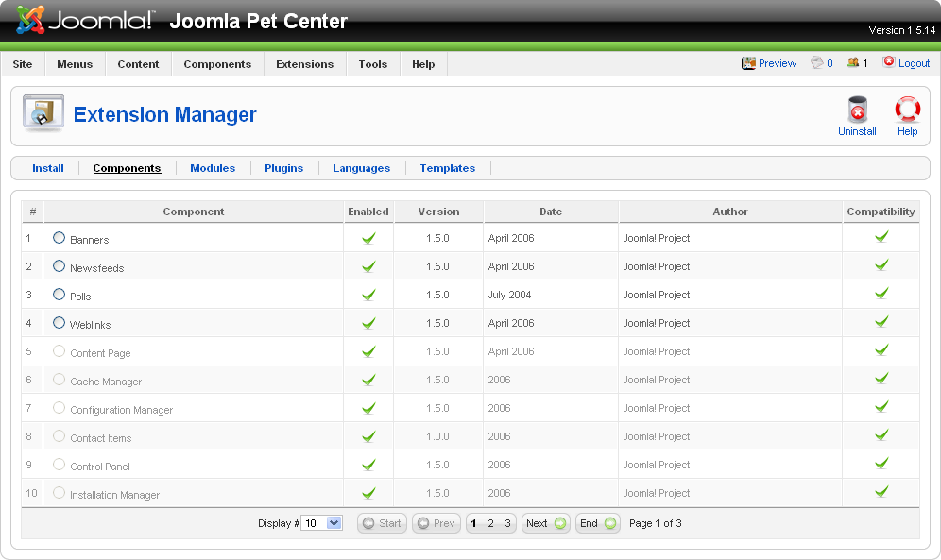Click the Version column header
The height and width of the screenshot is (560, 941).
coord(438,212)
